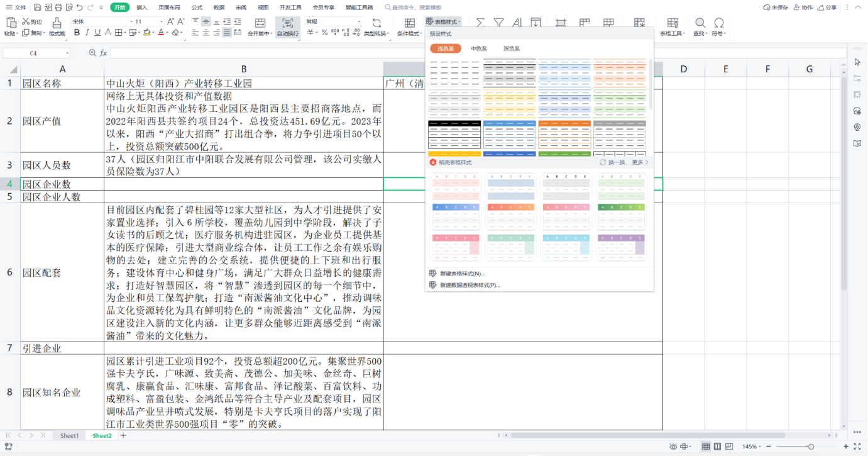Align text to the left
868x456 pixels.
(195, 33)
